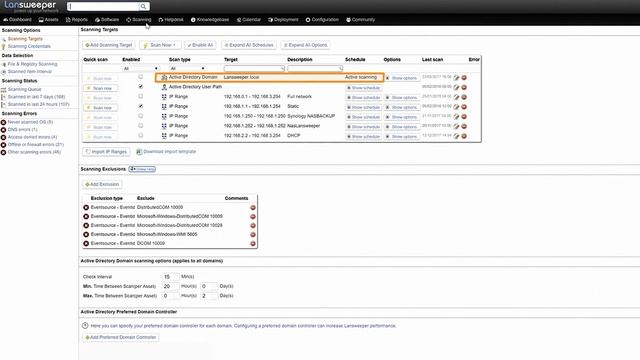This screenshot has width=640, height=360.
Task: Click Add Scanning Target button
Action: point(109,45)
